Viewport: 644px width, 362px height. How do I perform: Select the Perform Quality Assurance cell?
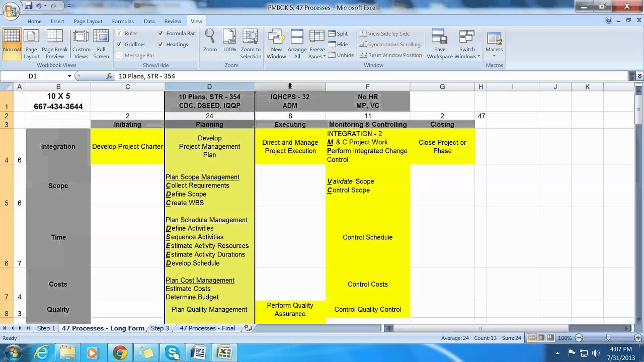[290, 309]
